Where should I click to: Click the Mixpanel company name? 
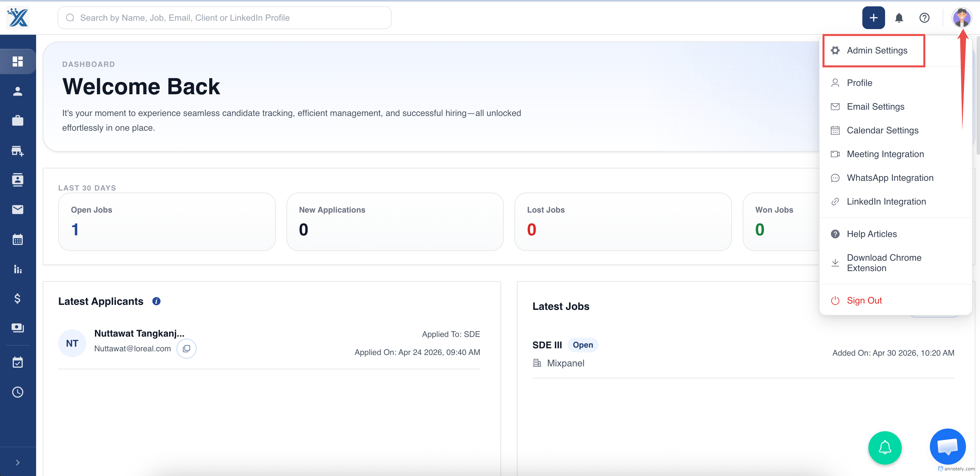click(565, 363)
